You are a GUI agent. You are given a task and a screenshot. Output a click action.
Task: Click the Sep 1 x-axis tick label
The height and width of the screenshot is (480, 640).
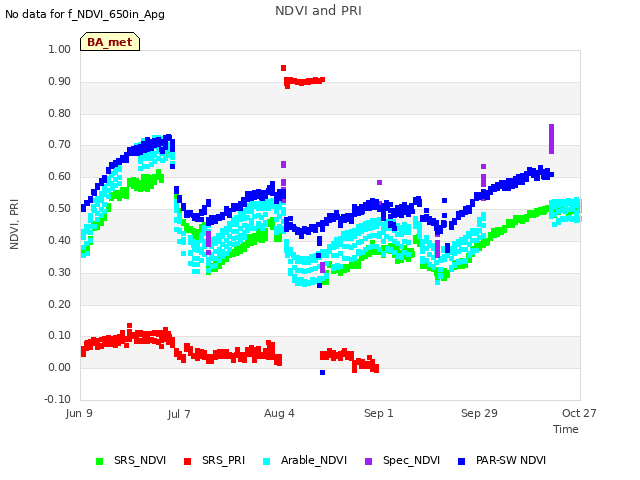(x=379, y=413)
